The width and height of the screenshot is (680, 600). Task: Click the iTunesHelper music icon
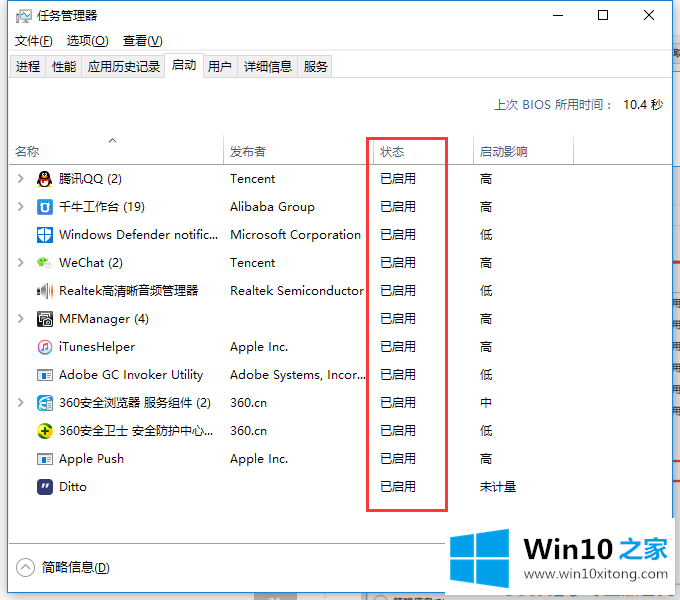(x=44, y=347)
